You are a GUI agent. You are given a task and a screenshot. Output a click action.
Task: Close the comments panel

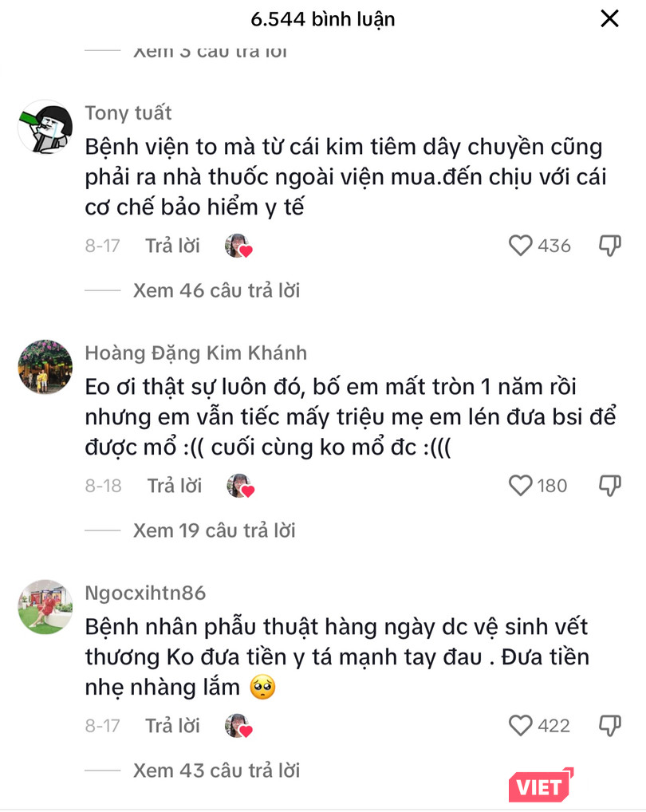point(609,19)
